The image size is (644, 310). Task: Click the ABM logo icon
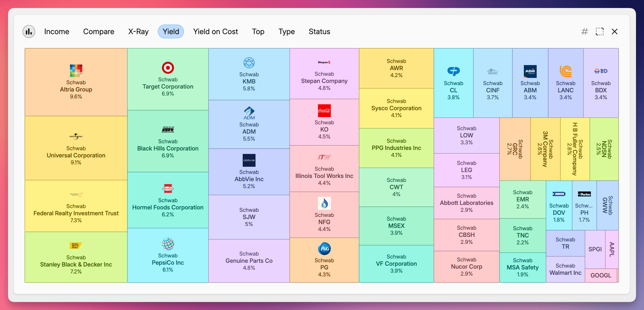[530, 71]
